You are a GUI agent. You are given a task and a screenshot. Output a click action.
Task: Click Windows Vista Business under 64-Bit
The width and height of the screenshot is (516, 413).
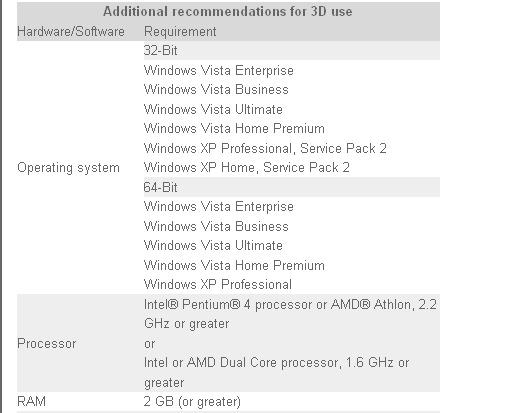click(216, 226)
